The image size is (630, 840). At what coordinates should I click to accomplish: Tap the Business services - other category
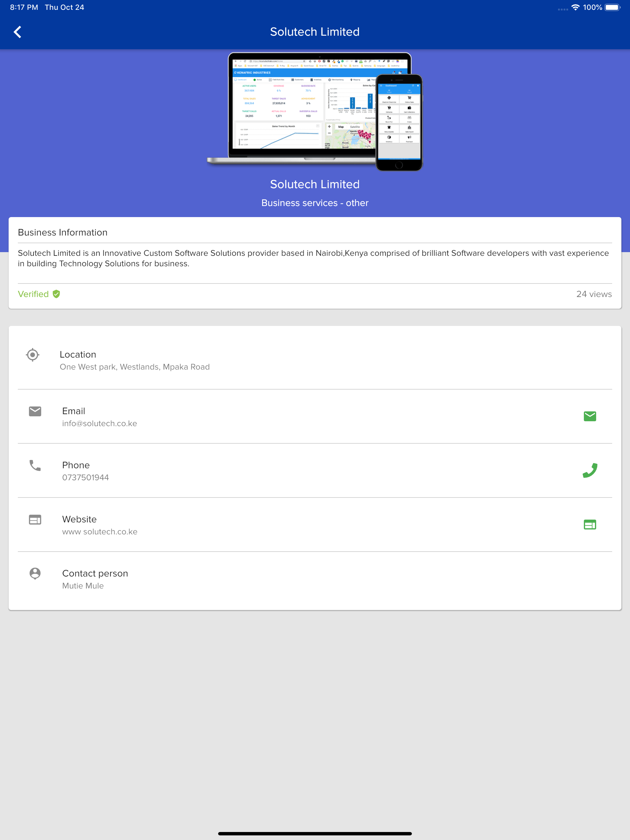(x=315, y=203)
